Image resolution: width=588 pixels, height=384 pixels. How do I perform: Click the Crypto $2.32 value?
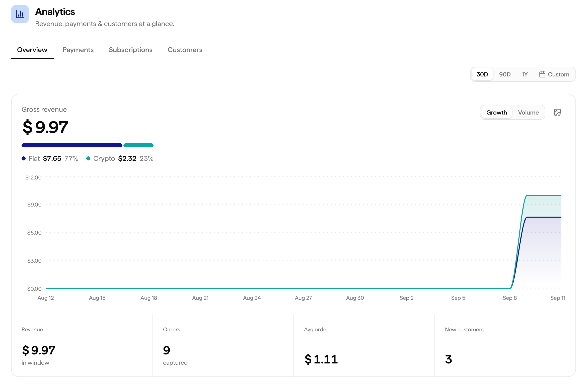(127, 158)
